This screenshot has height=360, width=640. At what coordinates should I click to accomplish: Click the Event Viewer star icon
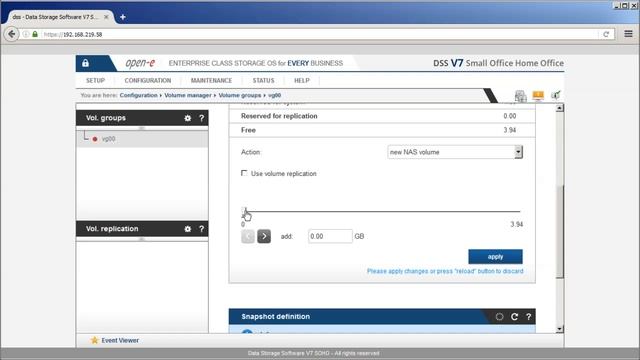pyautogui.click(x=94, y=340)
